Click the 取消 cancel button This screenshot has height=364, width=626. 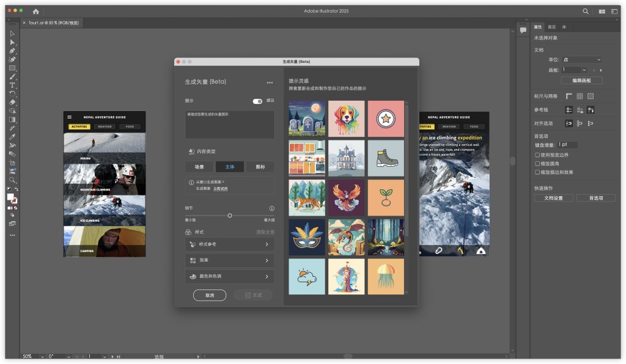210,295
